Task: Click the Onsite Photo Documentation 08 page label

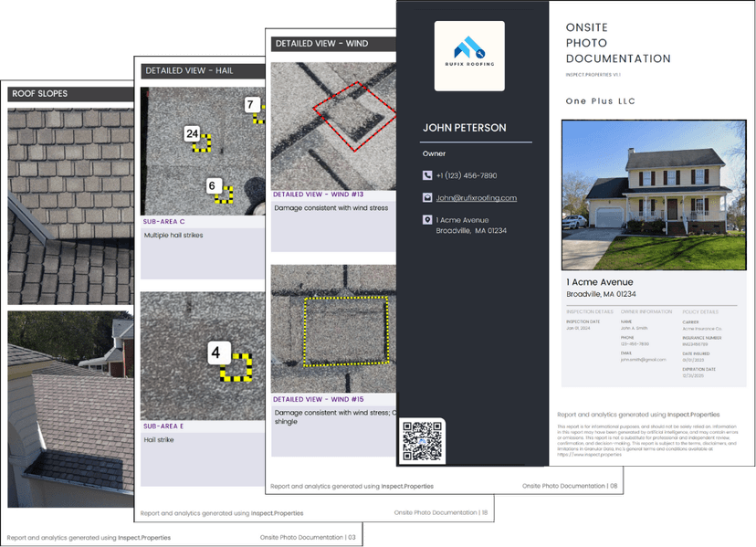Action: point(569,486)
